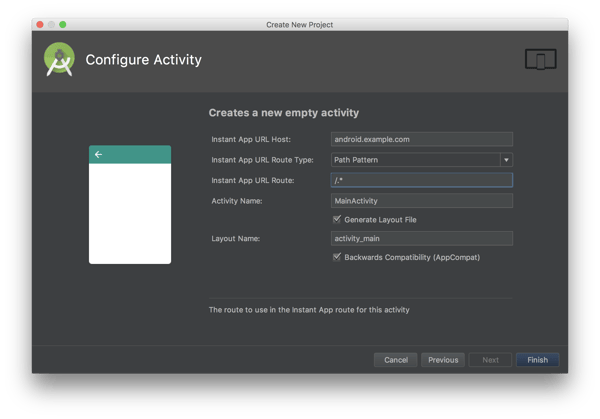The height and width of the screenshot is (419, 600).
Task: Minimize the window with the yellow button
Action: tap(51, 24)
